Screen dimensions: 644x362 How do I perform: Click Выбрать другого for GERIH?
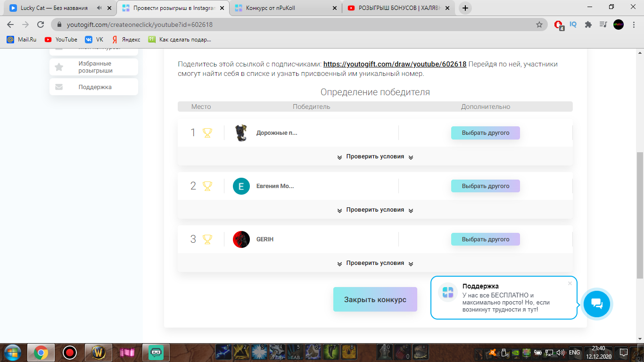[485, 239]
